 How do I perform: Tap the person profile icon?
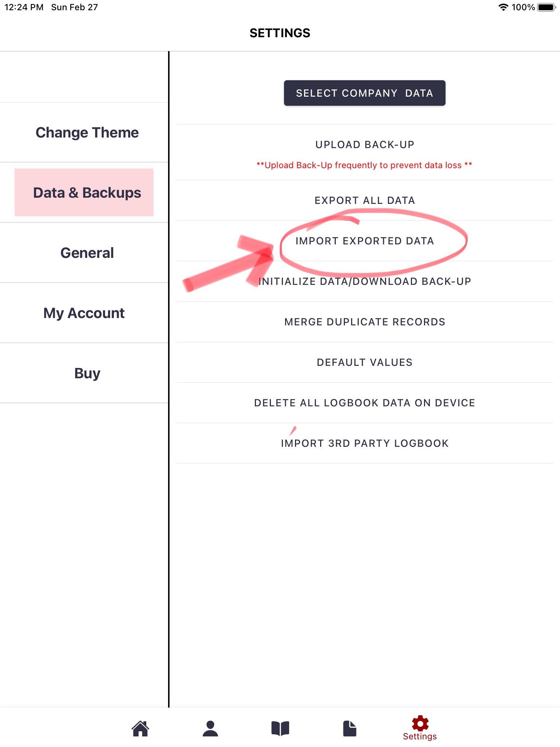pos(210,728)
